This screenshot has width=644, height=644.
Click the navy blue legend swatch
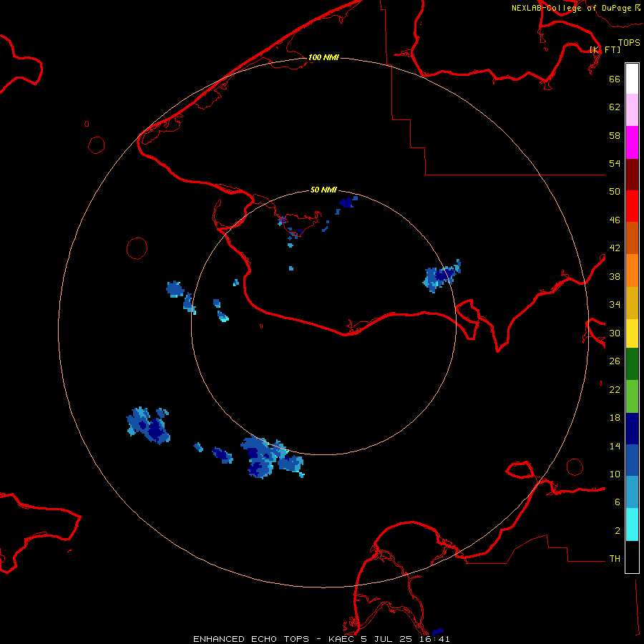[x=632, y=429]
